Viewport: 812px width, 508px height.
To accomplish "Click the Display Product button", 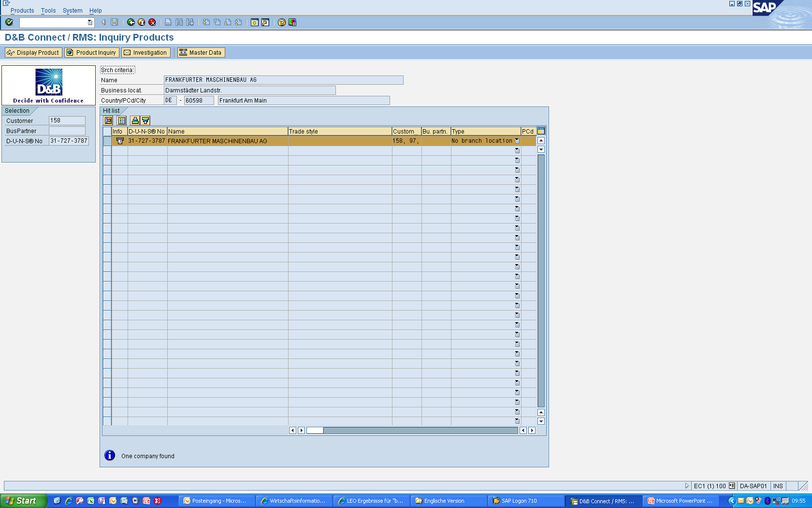I will click(33, 52).
